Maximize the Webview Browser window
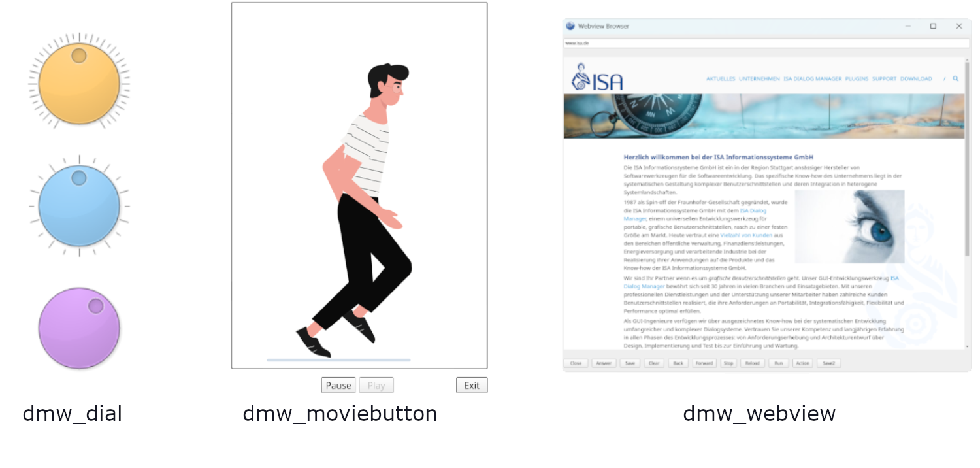Viewport: 980px width, 468px height. click(x=933, y=26)
